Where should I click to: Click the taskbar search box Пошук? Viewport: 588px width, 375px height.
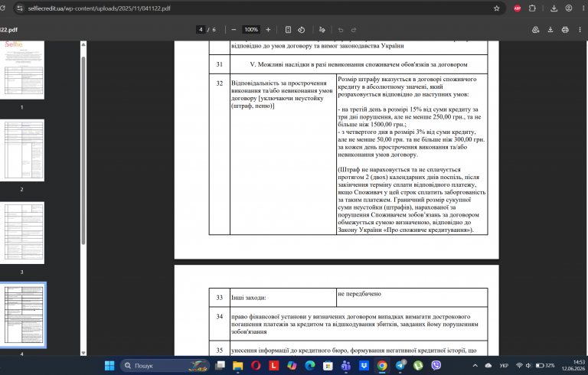[165, 365]
